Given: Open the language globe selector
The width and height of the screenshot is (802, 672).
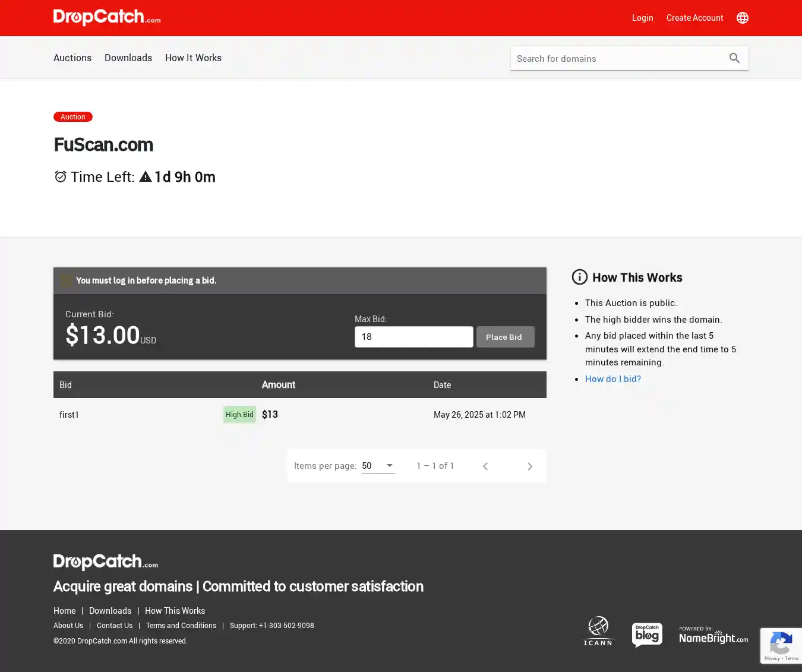Looking at the screenshot, I should point(742,18).
